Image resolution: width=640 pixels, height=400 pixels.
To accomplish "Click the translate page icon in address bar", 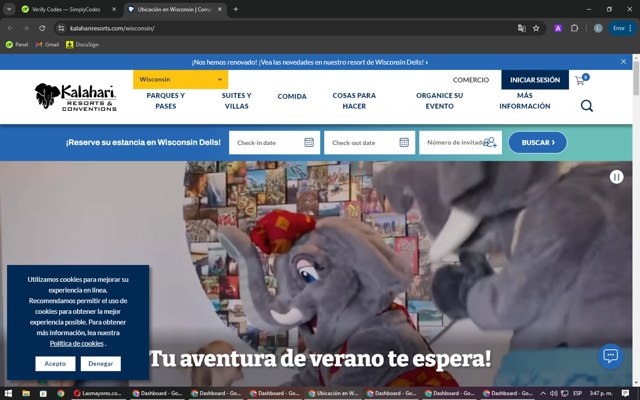I will [521, 28].
